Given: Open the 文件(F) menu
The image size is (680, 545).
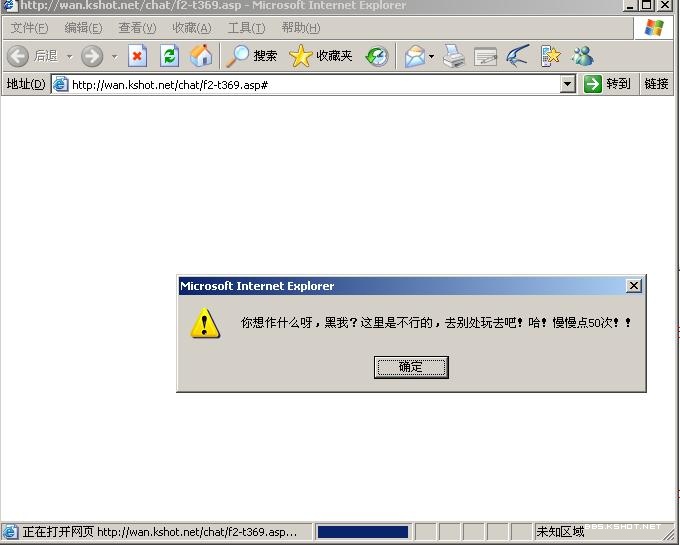Looking at the screenshot, I should coord(29,28).
